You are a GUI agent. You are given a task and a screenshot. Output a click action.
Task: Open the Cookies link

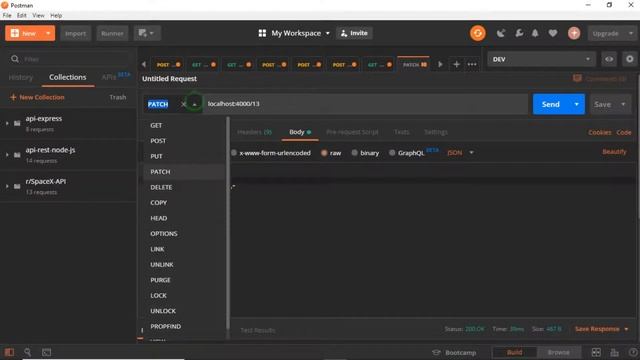click(599, 132)
